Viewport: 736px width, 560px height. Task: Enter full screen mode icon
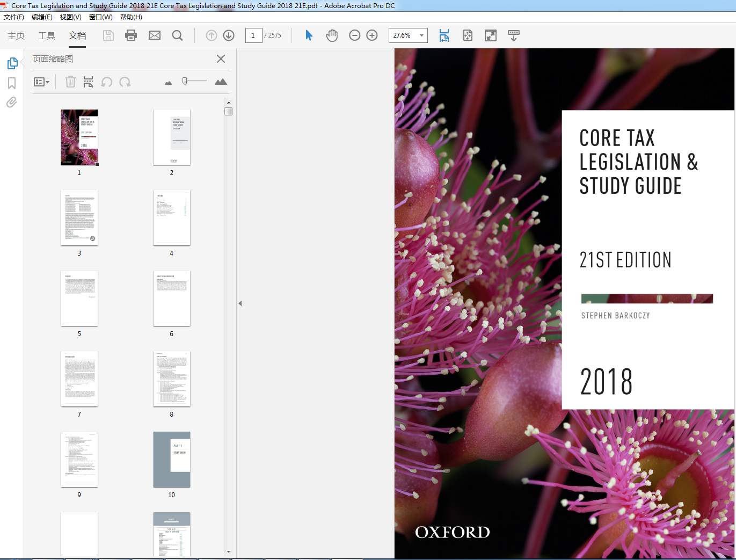pos(491,35)
